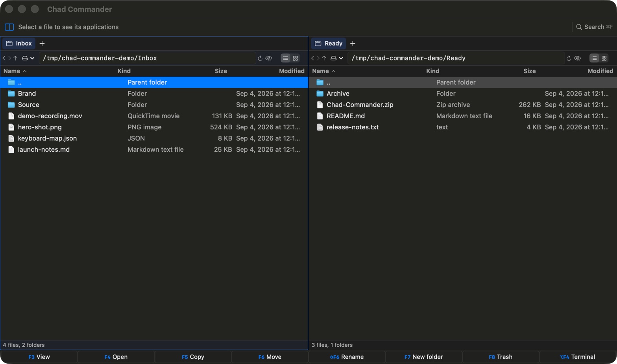The width and height of the screenshot is (617, 364).
Task: Click the F7 New folder button
Action: click(424, 357)
